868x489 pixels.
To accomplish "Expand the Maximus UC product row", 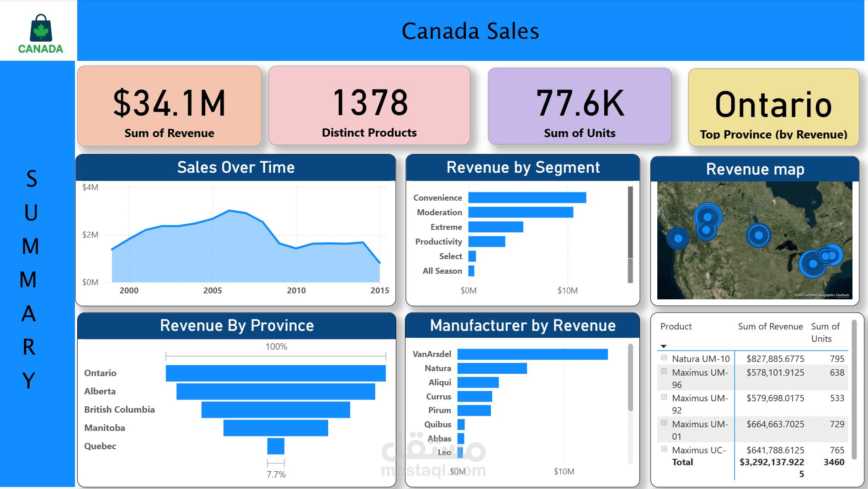I will (x=664, y=449).
